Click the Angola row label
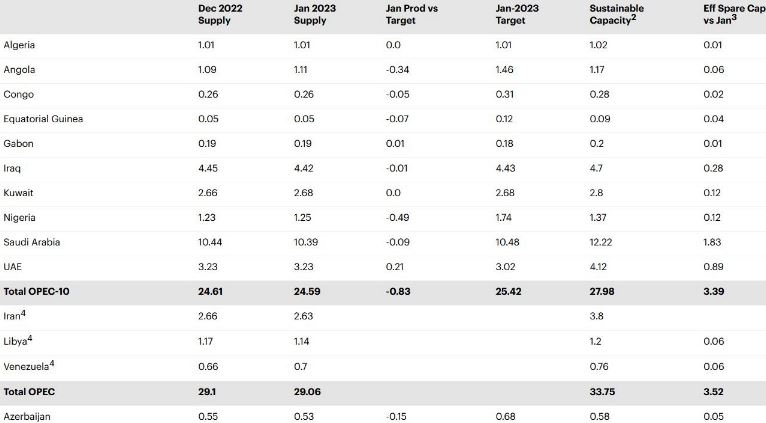 [x=19, y=69]
